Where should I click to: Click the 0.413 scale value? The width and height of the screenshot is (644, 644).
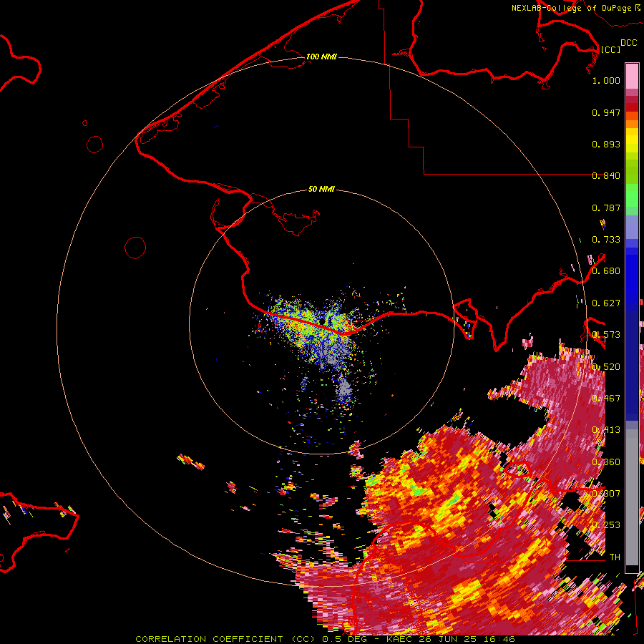tap(606, 429)
